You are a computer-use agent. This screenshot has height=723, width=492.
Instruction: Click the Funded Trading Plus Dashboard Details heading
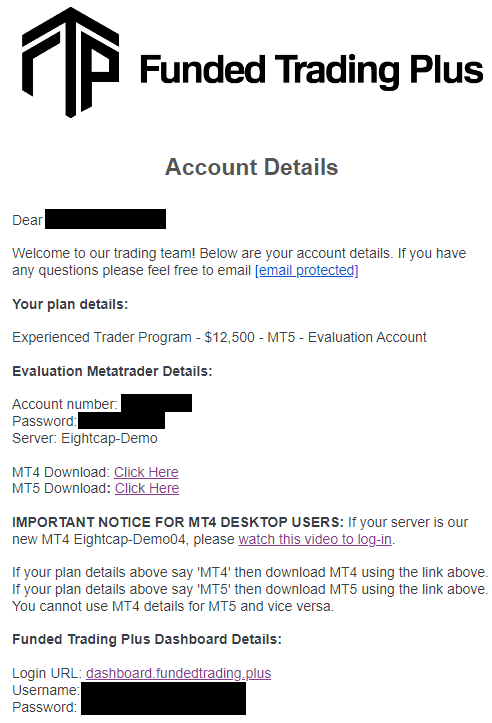point(147,640)
